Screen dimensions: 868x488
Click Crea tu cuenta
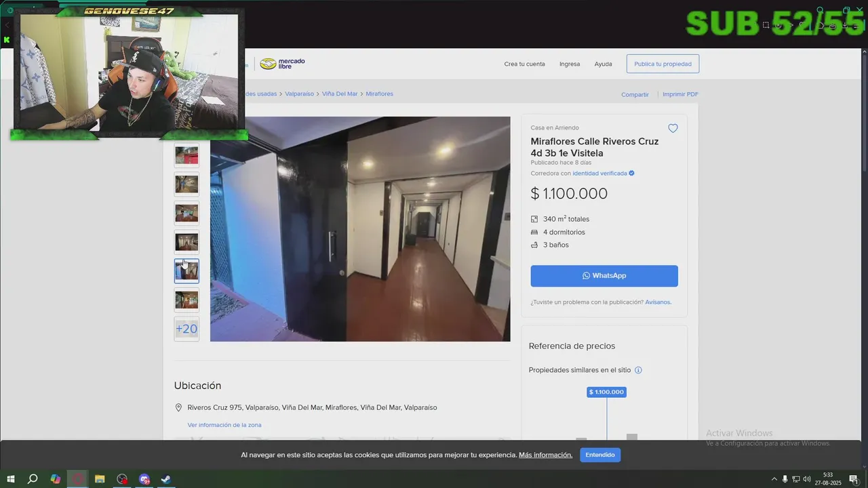pos(524,64)
